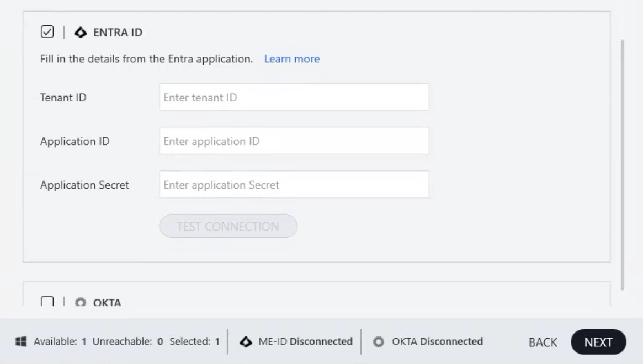
Task: Click the Entra ID diamond icon
Action: [x=81, y=33]
